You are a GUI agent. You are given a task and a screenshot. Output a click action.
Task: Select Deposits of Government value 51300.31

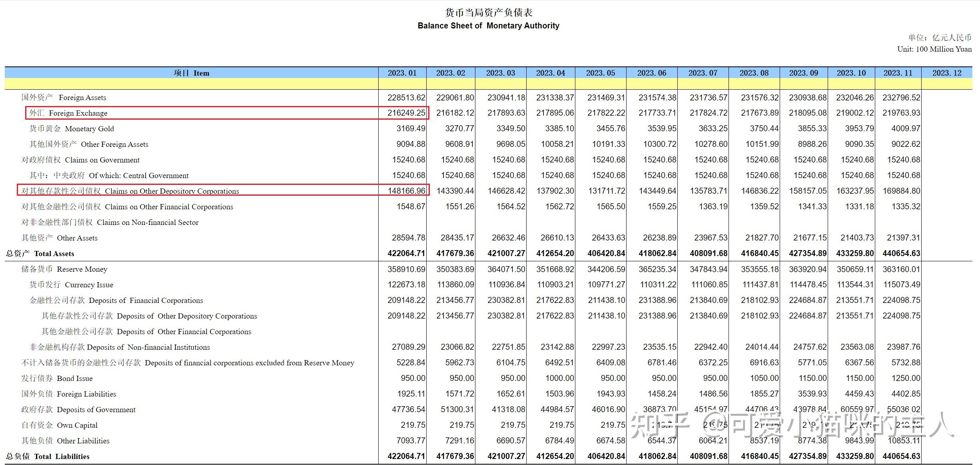point(457,409)
